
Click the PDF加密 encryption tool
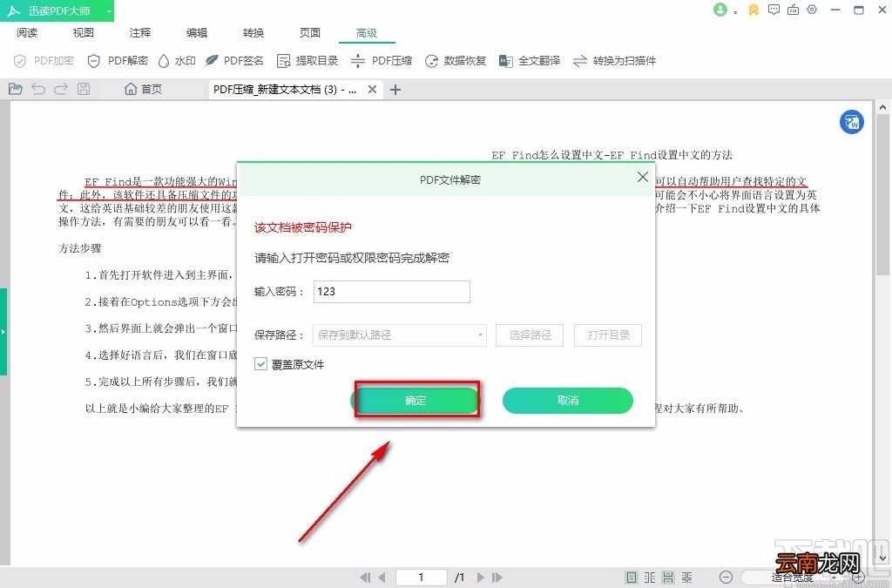pos(44,61)
